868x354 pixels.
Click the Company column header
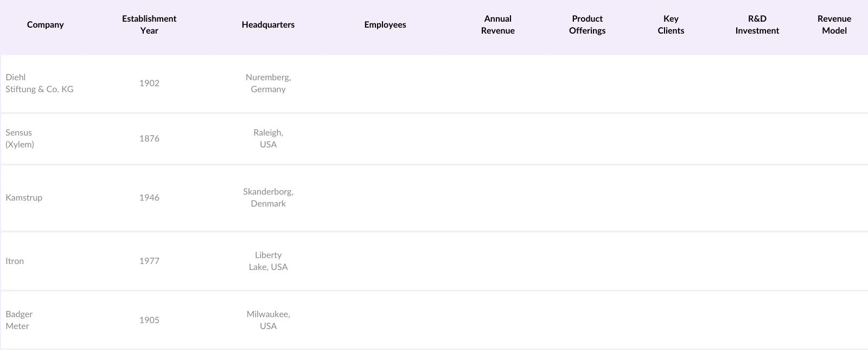(45, 25)
